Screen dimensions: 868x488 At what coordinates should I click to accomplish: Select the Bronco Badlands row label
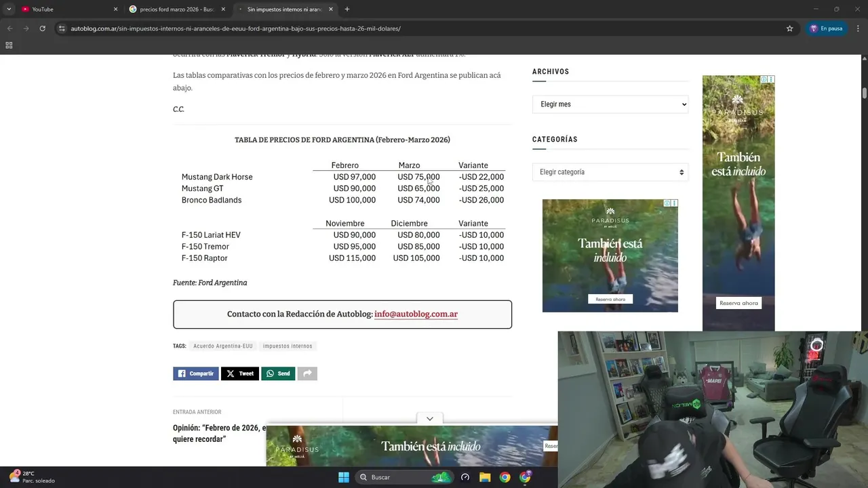pyautogui.click(x=212, y=200)
